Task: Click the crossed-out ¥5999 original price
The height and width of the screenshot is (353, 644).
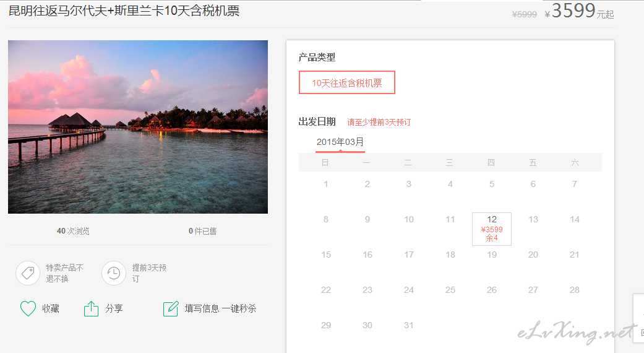Action: coord(525,14)
